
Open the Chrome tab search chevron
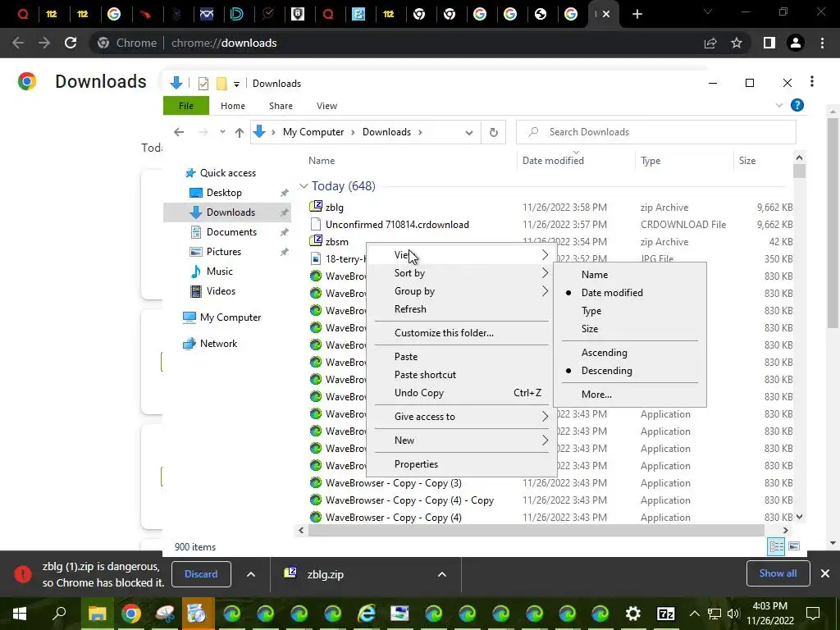[x=708, y=11]
